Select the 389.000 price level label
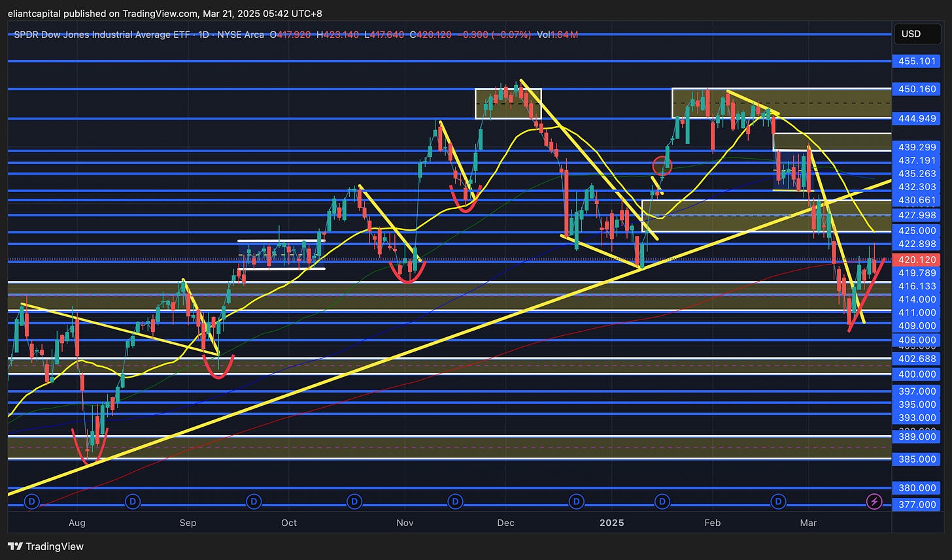Screen dimensions: 952x560 click(x=918, y=436)
